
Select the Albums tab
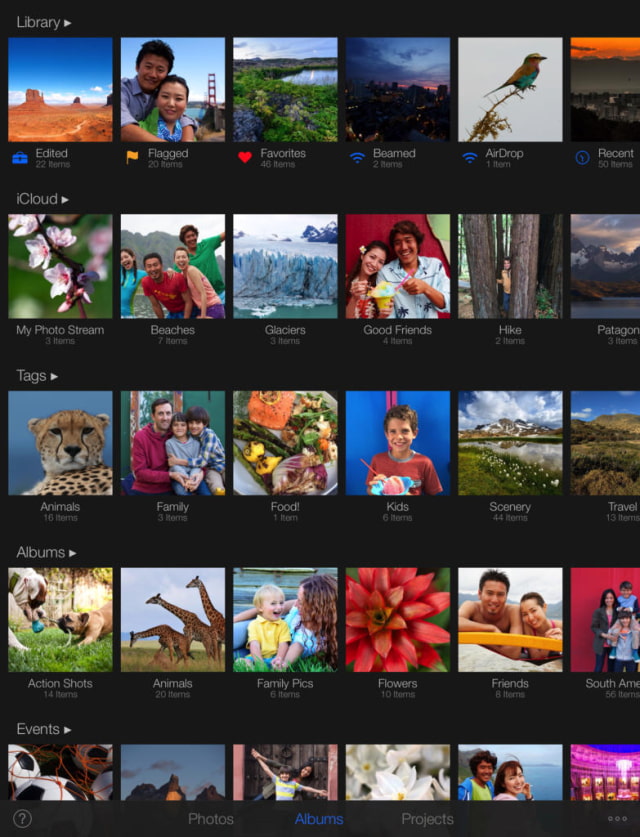[x=319, y=819]
